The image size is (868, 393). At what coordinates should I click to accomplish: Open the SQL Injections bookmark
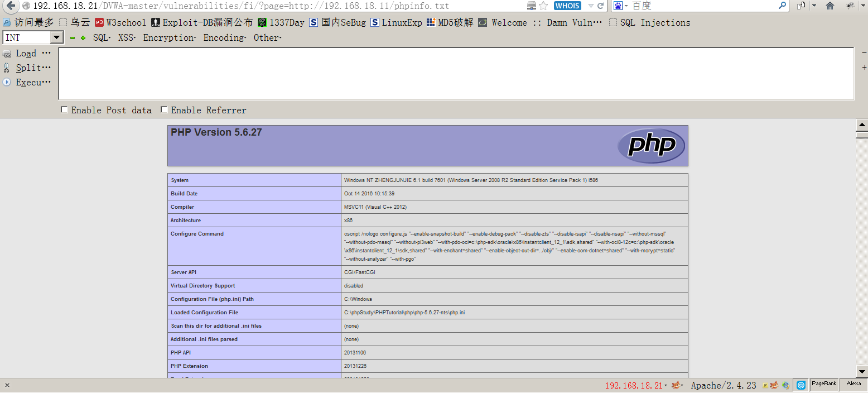pos(649,22)
